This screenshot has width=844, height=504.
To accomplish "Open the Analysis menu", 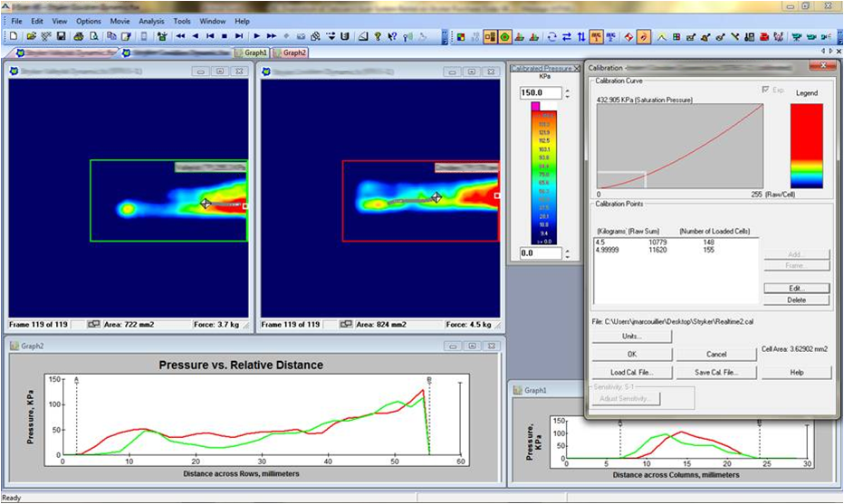I will tap(151, 20).
